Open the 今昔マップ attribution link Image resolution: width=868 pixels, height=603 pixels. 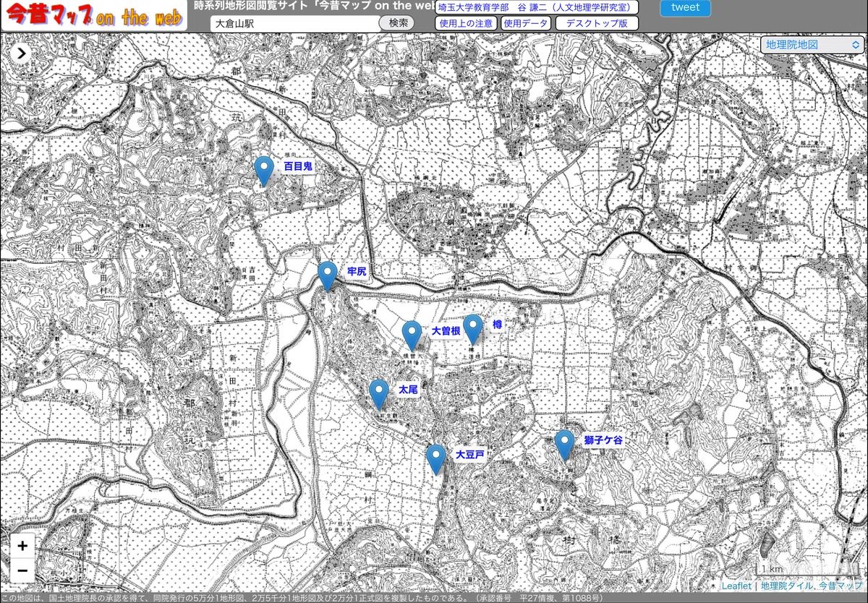click(x=841, y=586)
